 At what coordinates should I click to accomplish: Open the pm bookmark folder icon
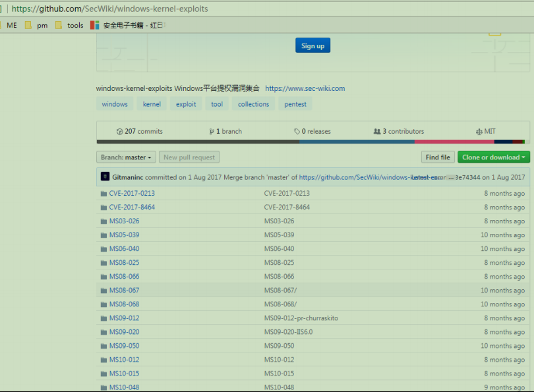[x=28, y=25]
